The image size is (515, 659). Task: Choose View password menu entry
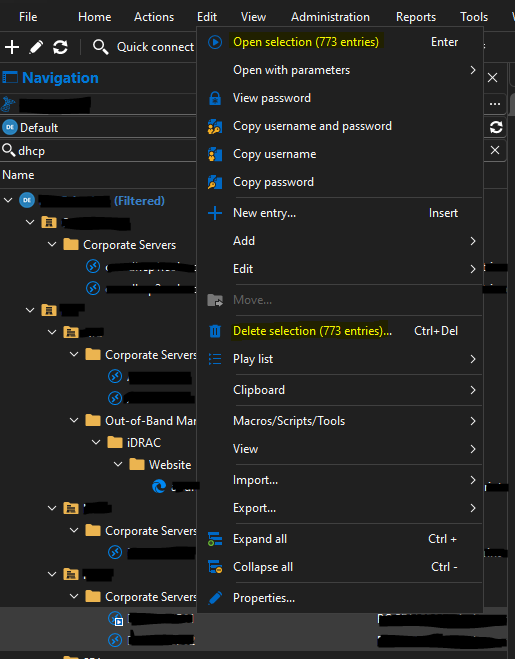pyautogui.click(x=340, y=98)
